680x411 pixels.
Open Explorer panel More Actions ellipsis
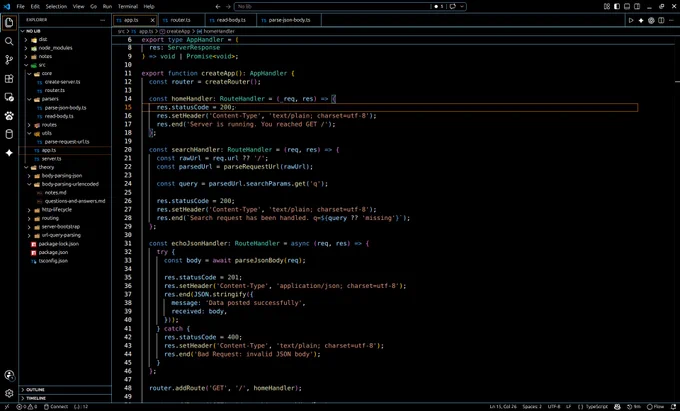pos(103,20)
